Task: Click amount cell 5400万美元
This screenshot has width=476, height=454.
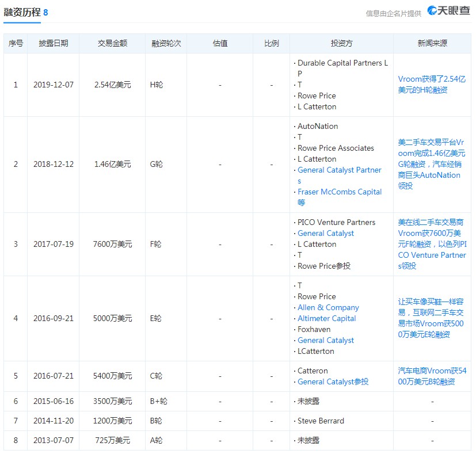Action: click(x=112, y=376)
